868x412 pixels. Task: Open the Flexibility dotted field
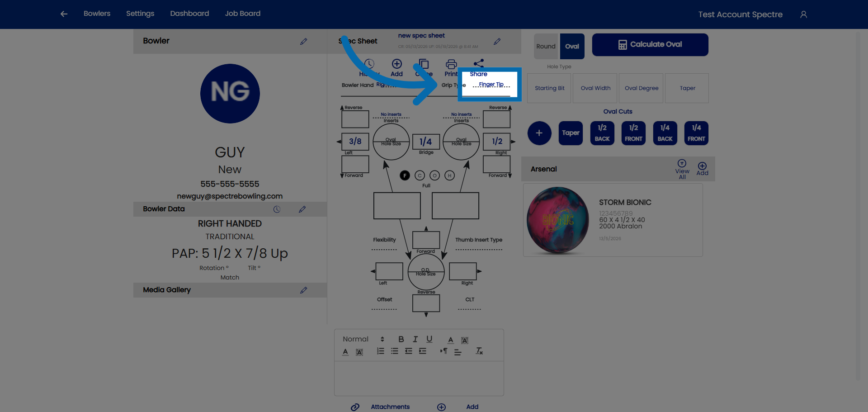click(x=384, y=247)
